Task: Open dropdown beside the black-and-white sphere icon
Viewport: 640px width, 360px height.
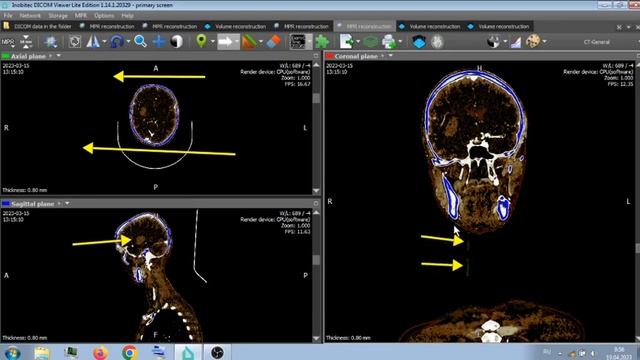Action: [505, 42]
